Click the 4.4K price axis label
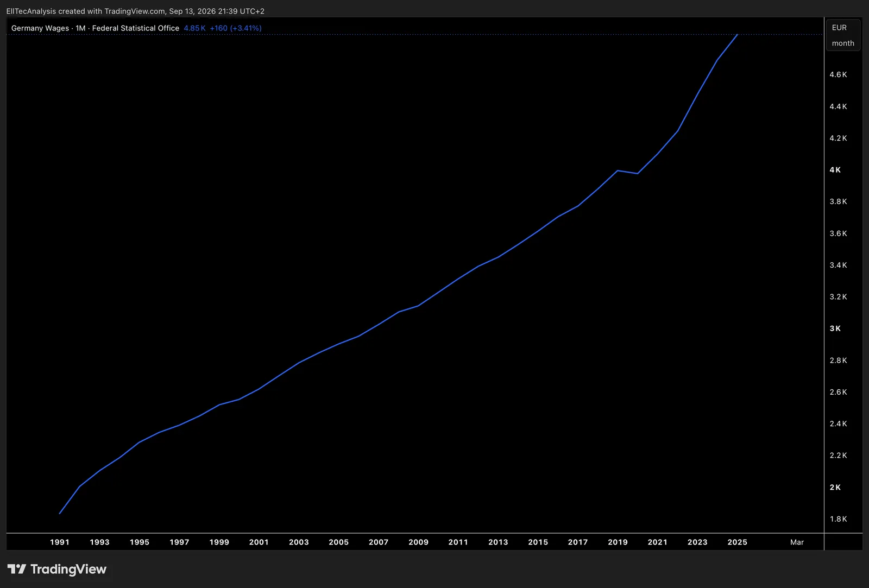Viewport: 869px width, 588px height. [x=838, y=106]
